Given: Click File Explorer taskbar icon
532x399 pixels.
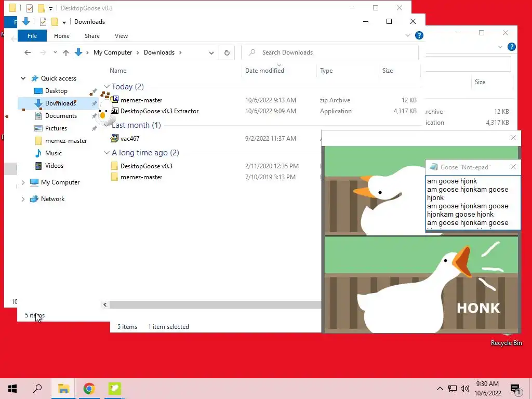Looking at the screenshot, I should tap(63, 389).
